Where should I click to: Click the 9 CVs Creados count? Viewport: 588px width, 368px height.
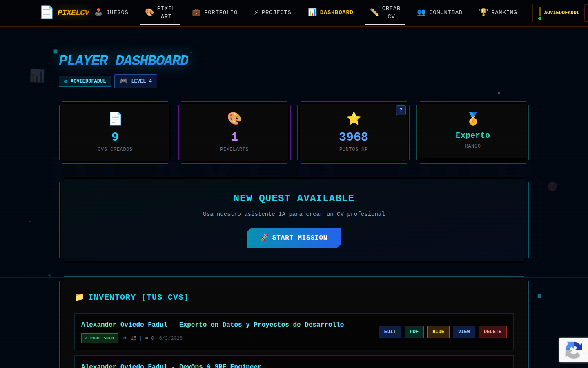pyautogui.click(x=115, y=137)
